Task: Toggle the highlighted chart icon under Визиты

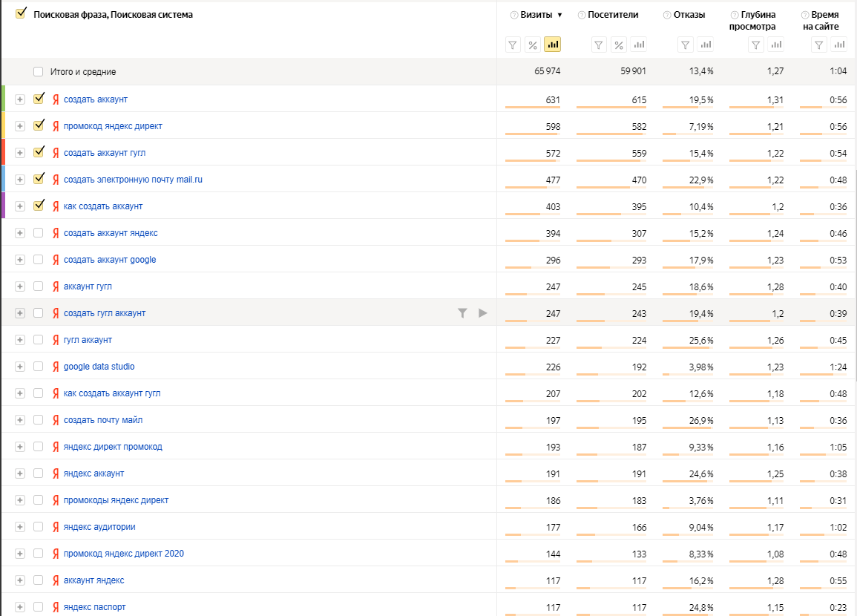Action: [x=553, y=45]
